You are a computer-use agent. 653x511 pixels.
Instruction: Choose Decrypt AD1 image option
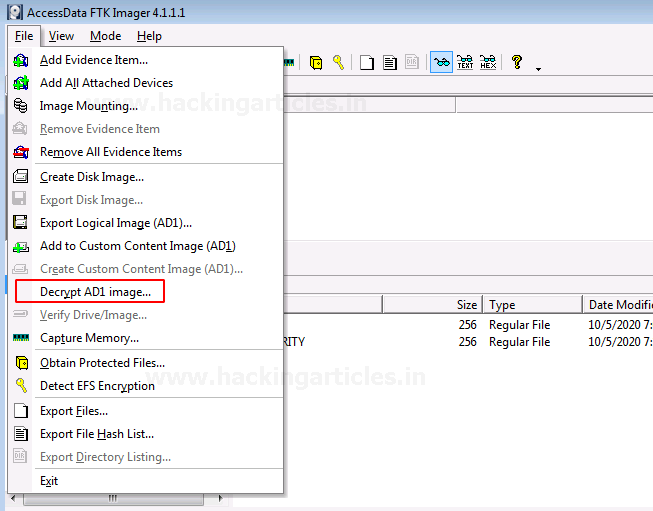145,292
